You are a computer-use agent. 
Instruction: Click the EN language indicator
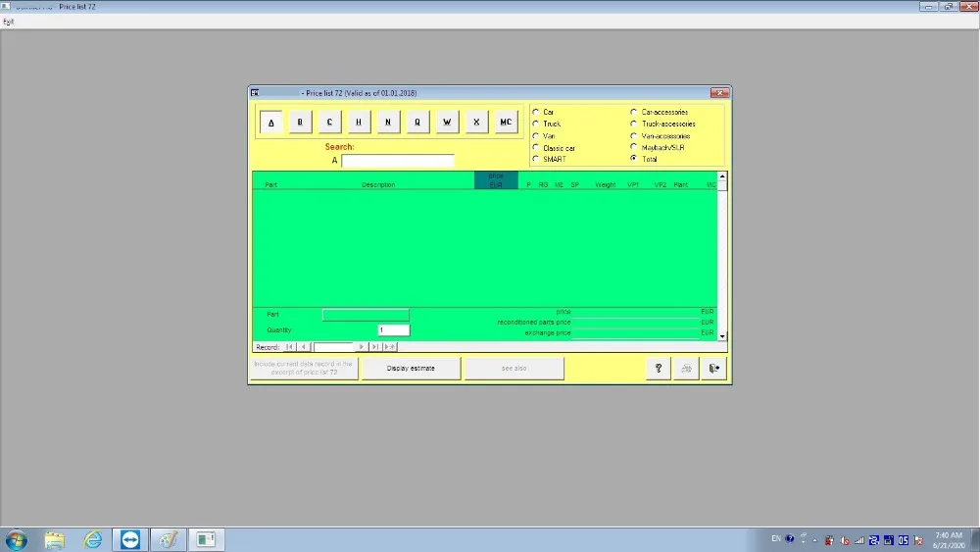coord(775,538)
